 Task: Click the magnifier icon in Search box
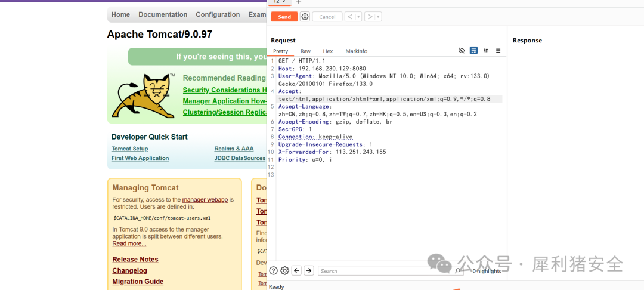point(458,271)
